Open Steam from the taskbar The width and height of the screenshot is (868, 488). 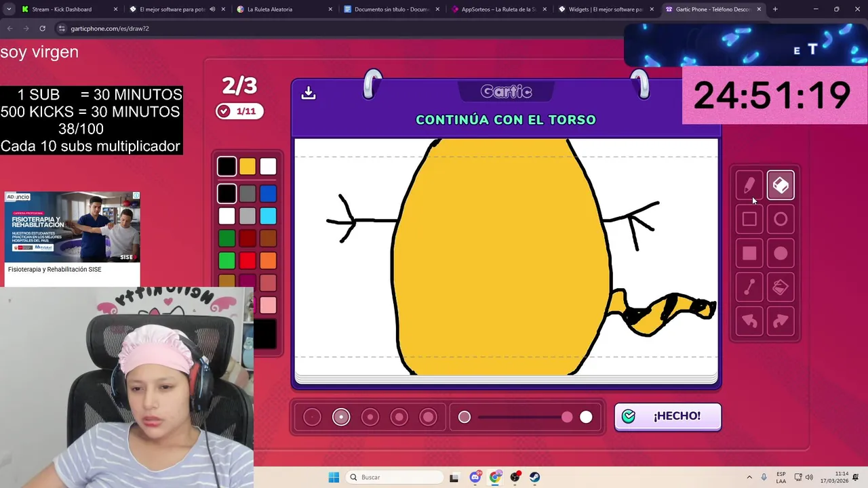(535, 477)
